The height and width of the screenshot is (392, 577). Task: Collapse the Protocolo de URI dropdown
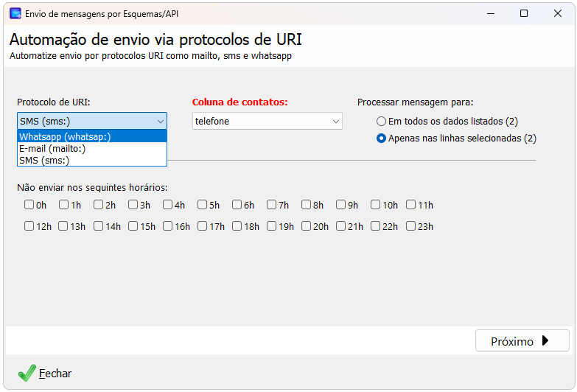(x=92, y=121)
